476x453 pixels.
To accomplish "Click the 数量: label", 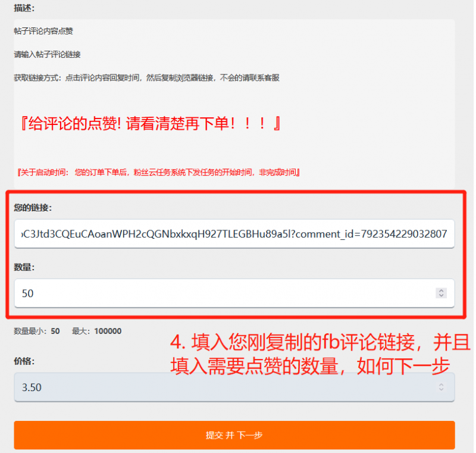I will click(x=24, y=267).
